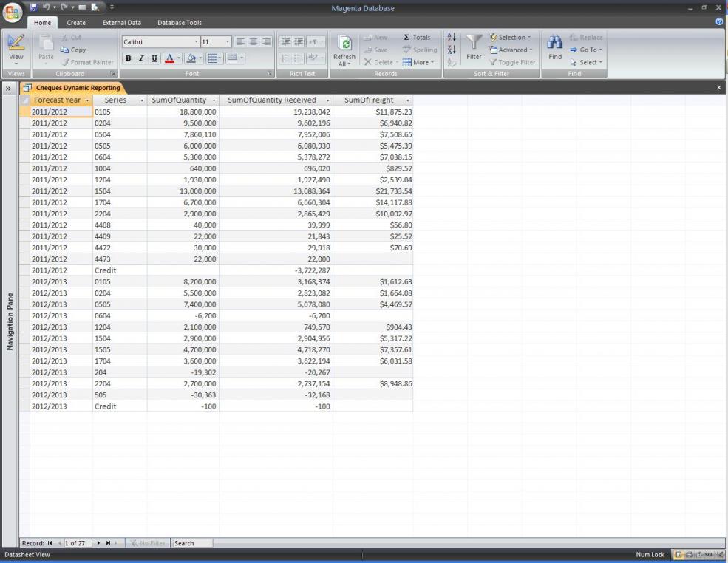Toggle Bold formatting
This screenshot has height=563, width=728.
click(128, 58)
